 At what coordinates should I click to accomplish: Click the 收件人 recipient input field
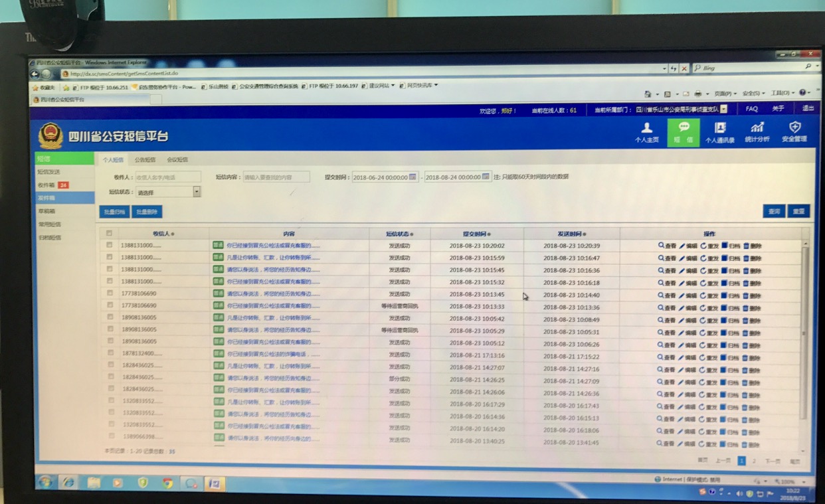pos(167,177)
